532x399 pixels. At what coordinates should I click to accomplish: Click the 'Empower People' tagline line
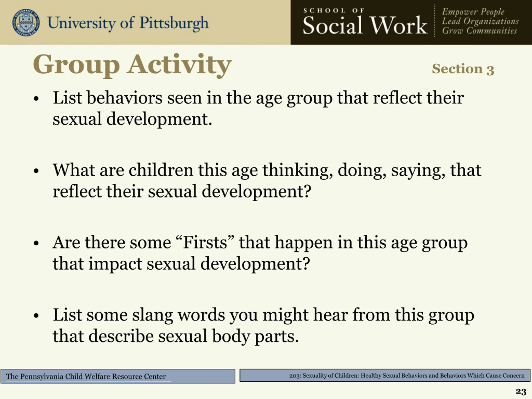tap(473, 12)
